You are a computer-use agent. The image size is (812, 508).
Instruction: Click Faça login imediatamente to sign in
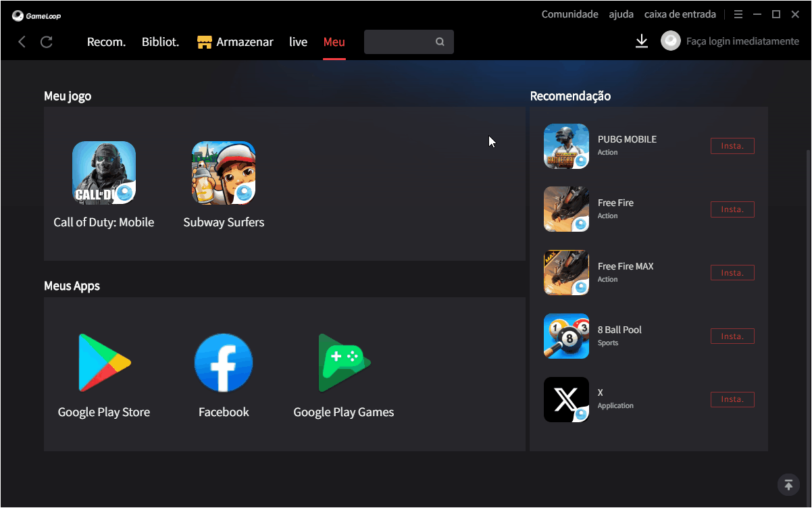[x=742, y=41]
